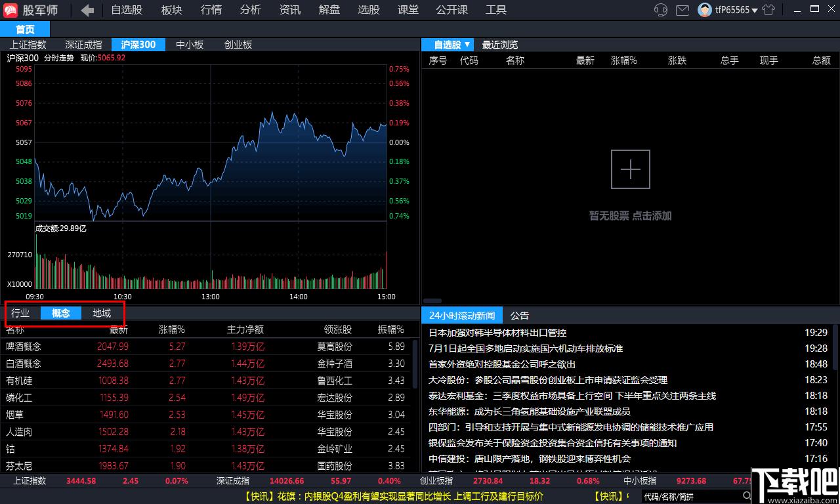Image resolution: width=840 pixels, height=504 pixels.
Task: Click leading stock 金种子酒
Action: 334,364
